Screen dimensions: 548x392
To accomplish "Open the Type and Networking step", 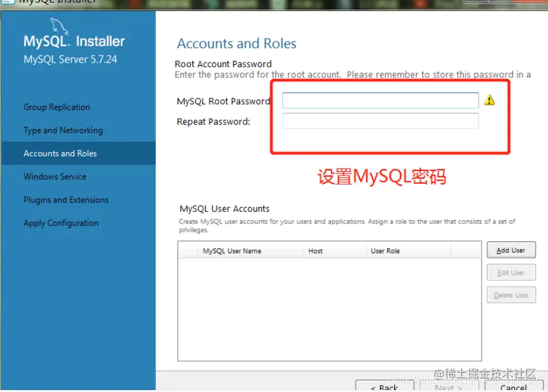I will pos(63,130).
